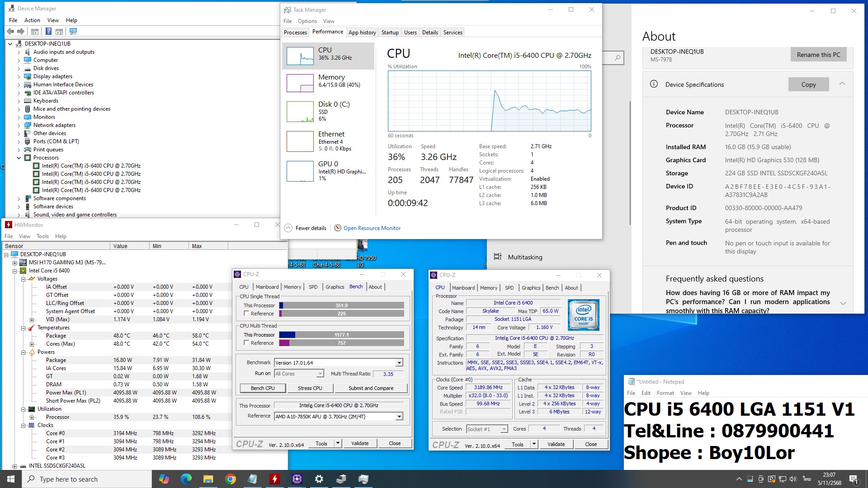868x488 pixels.
Task: Click Scan for hardware changes toolbar icon
Action: [73, 31]
